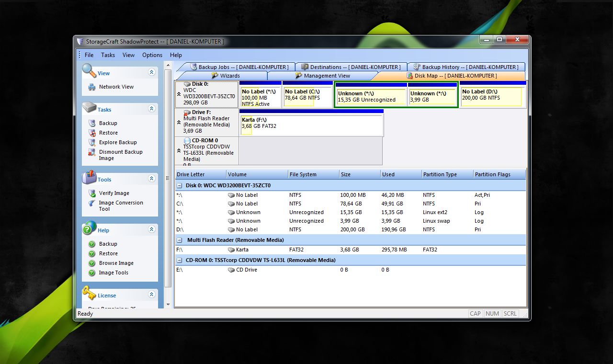Sort by the File System column header
Viewport: 613px width, 364px height.
[313, 174]
